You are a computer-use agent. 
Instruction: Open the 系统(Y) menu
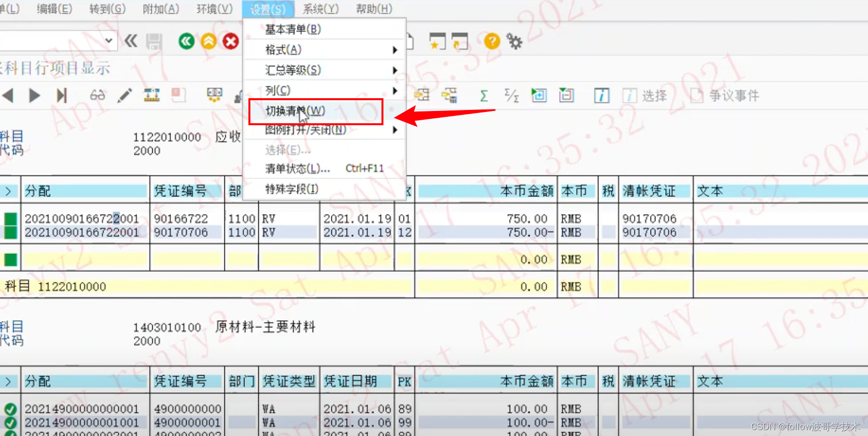[321, 9]
